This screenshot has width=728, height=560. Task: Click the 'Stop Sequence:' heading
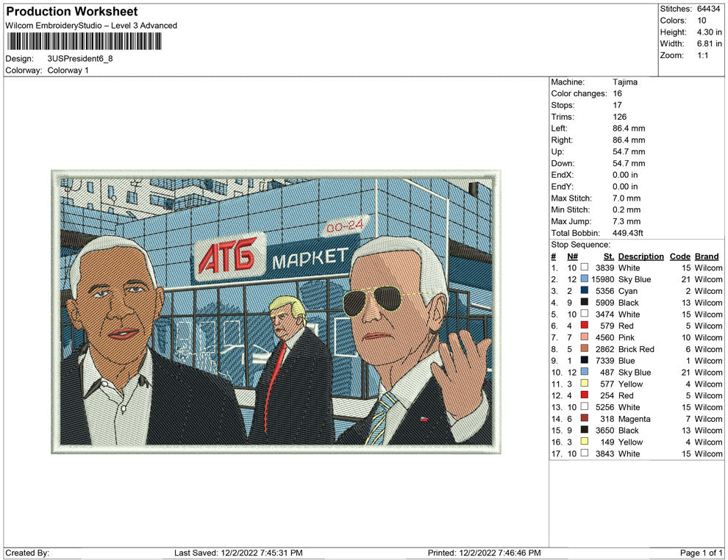tap(580, 245)
